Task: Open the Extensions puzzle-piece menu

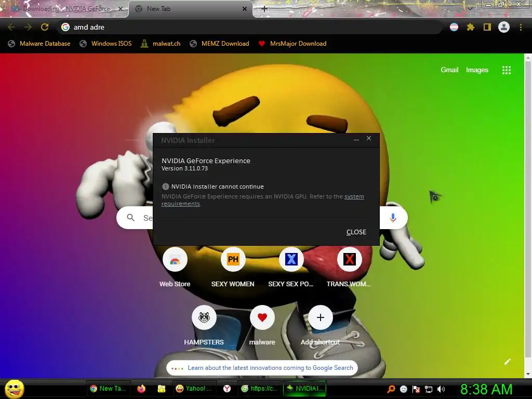Action: click(471, 27)
